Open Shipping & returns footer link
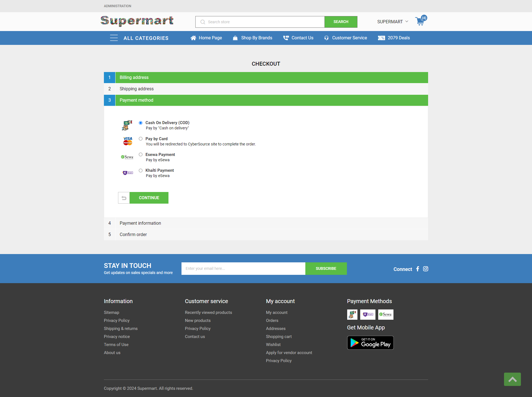 pos(121,329)
